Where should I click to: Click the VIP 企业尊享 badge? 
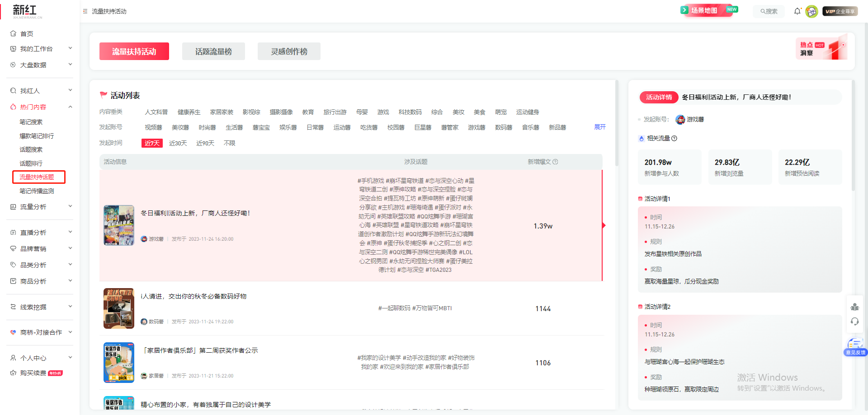[840, 11]
